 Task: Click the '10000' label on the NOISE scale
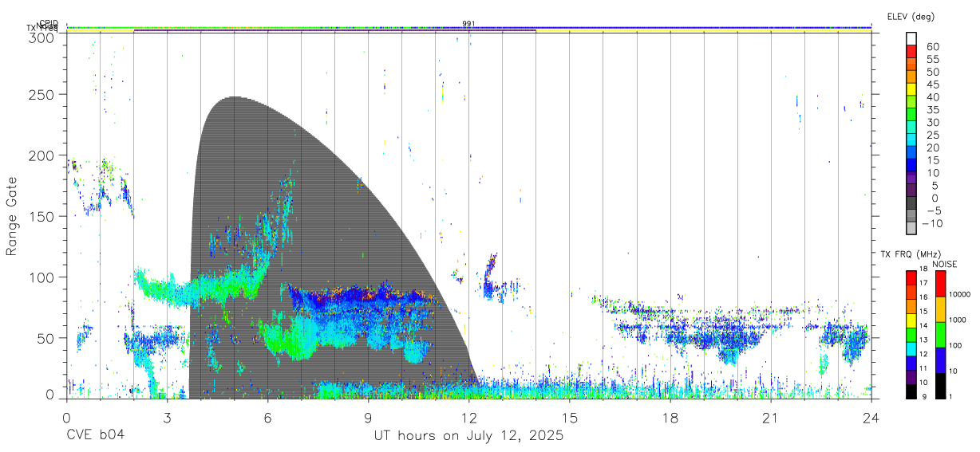pyautogui.click(x=960, y=294)
